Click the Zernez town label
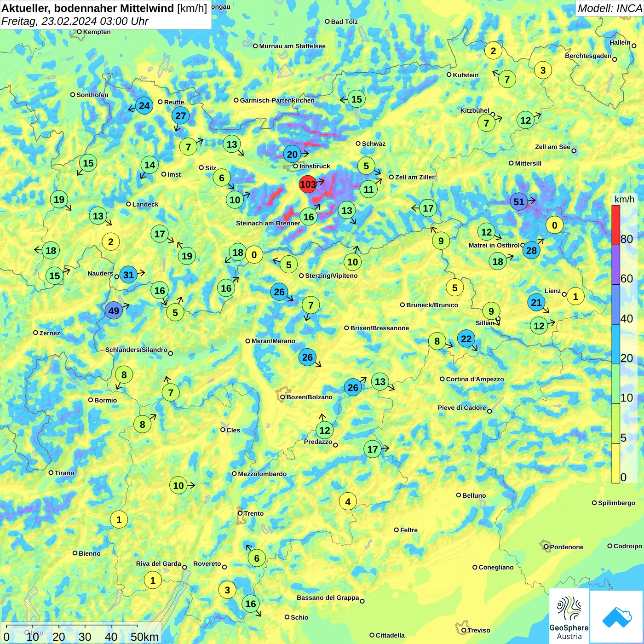Viewport: 644px width, 644px height. (50, 333)
